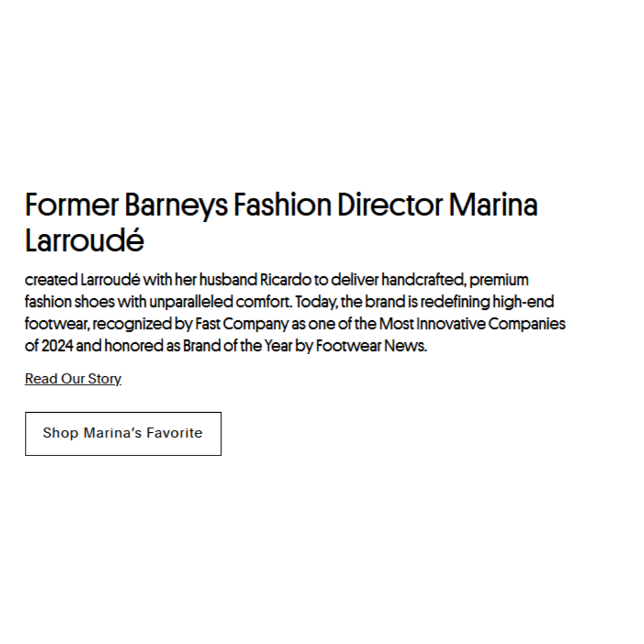Click Footwear News in the paragraph

point(370,346)
